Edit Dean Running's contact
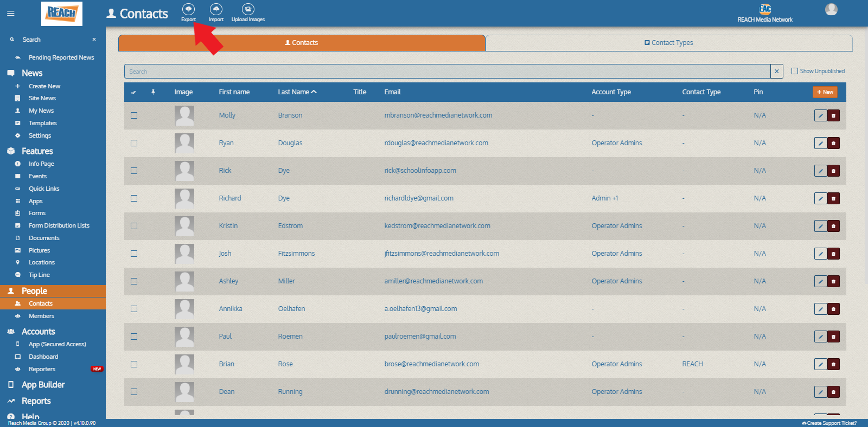Image resolution: width=868 pixels, height=427 pixels. [821, 392]
